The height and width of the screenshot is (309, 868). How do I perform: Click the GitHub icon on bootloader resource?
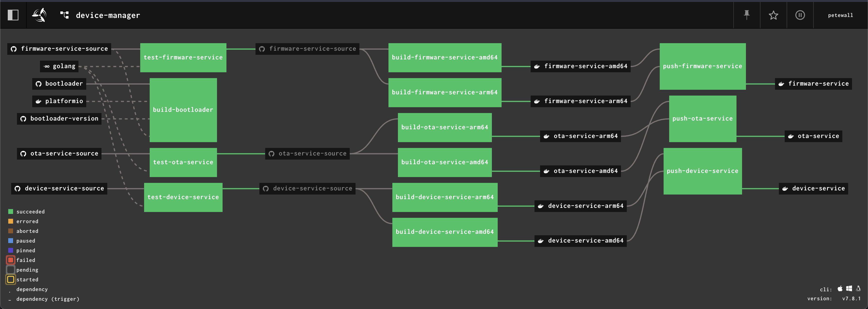(x=39, y=84)
